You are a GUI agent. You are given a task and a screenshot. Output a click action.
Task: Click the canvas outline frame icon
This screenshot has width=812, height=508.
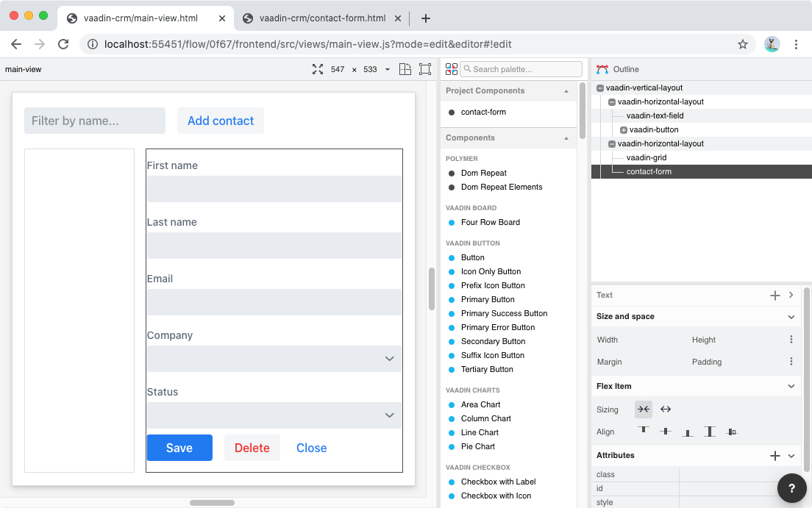click(425, 69)
